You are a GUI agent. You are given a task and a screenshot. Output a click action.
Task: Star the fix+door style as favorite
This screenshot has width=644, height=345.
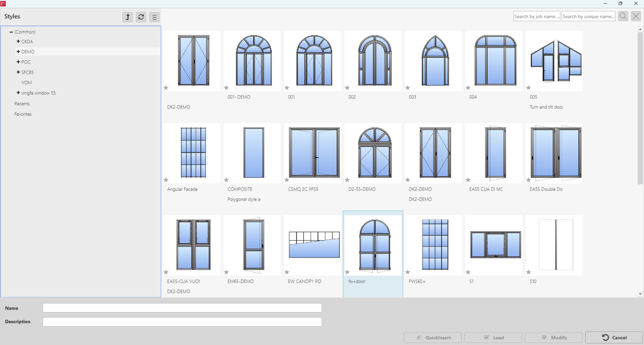347,272
